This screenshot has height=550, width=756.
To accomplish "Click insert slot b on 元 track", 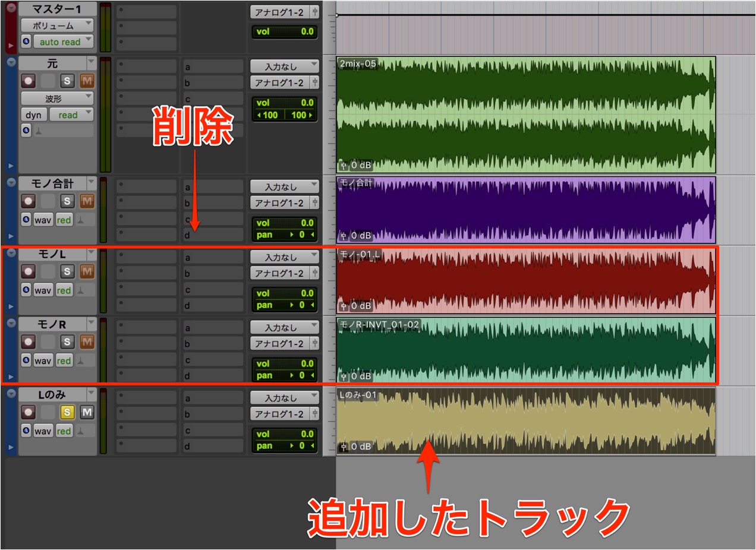I will tap(212, 83).
